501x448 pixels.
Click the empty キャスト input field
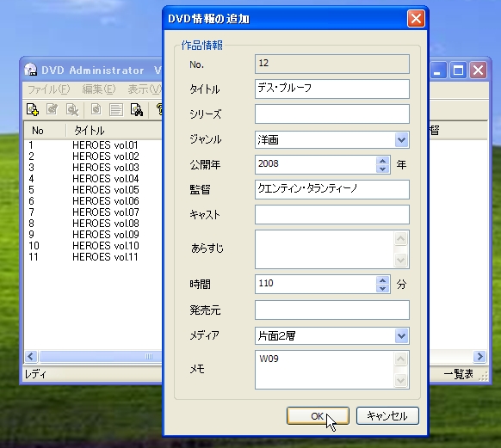(332, 214)
